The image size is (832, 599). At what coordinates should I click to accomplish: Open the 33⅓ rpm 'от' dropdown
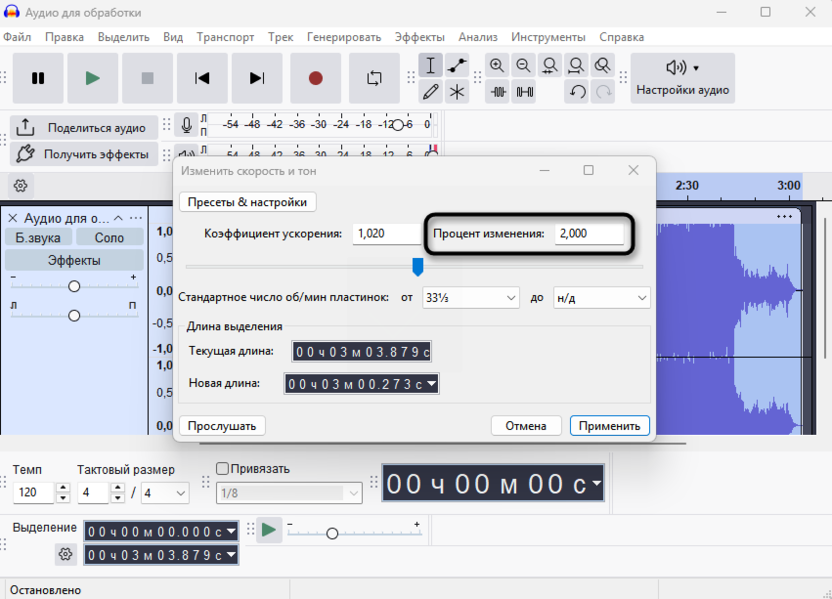pyautogui.click(x=470, y=297)
